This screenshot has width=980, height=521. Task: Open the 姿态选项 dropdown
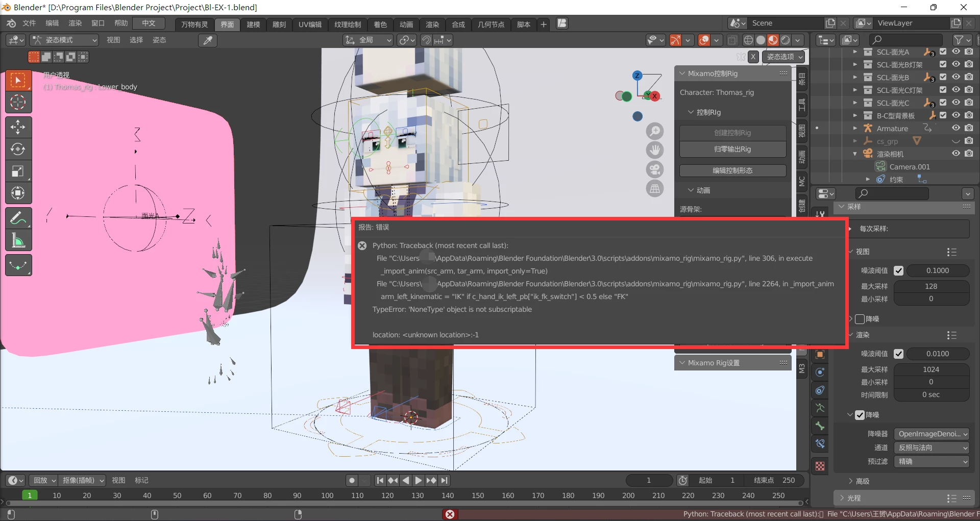pyautogui.click(x=784, y=57)
